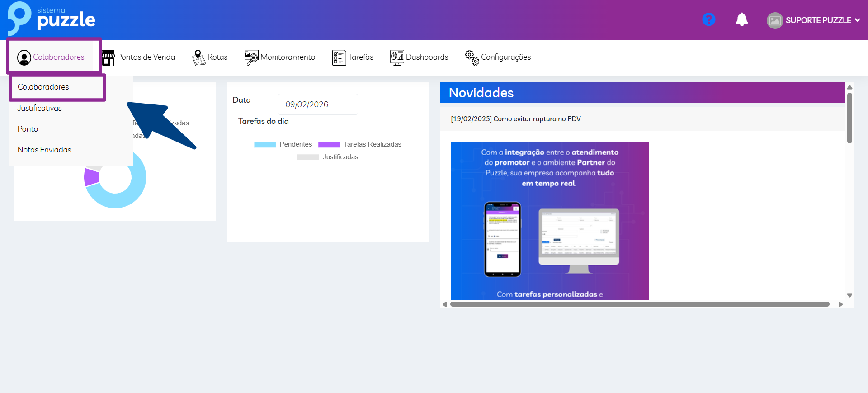Open the news item about ruptura no PDV
The image size is (868, 393).
click(x=515, y=119)
